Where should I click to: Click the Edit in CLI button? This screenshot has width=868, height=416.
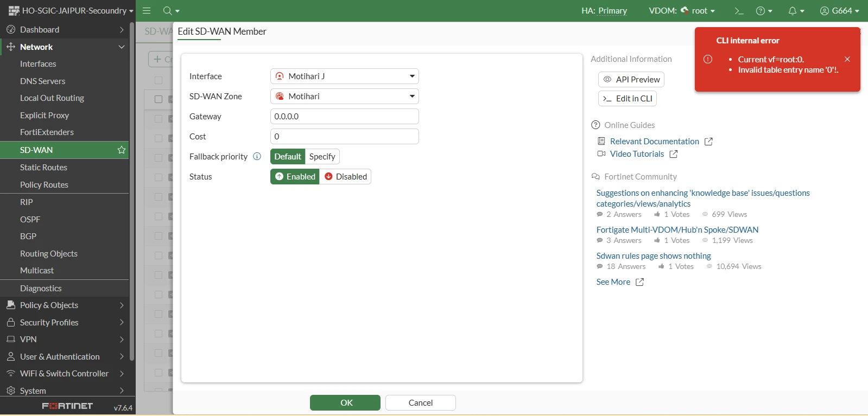[x=628, y=99]
